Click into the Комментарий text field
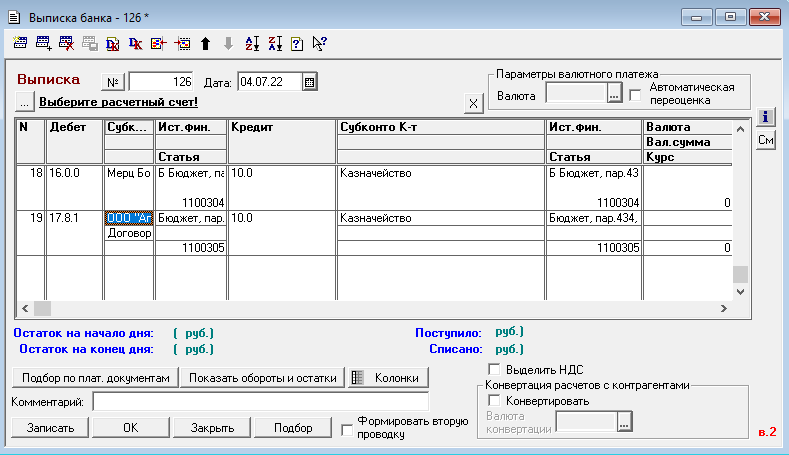Viewport: 789px width, 455px height. pyautogui.click(x=260, y=401)
